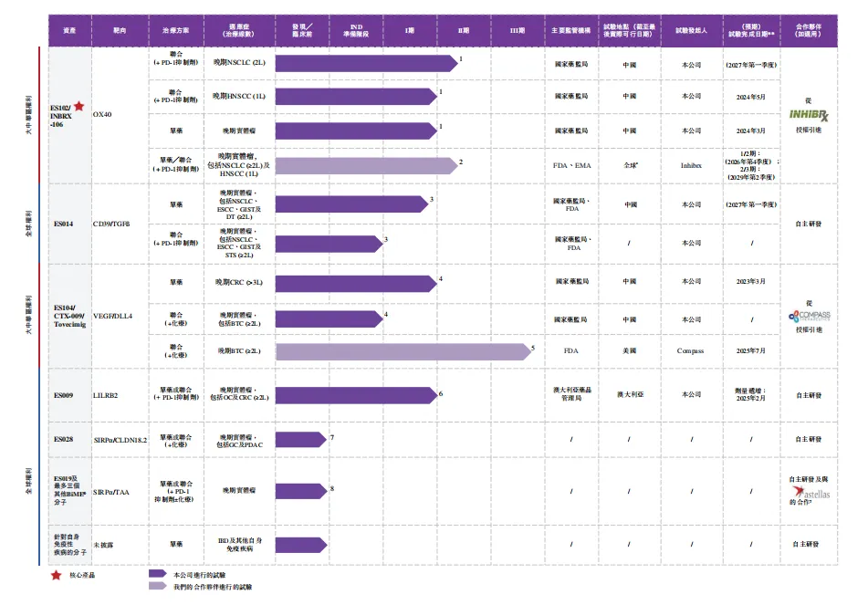The image size is (868, 605).
Task: Click the light purple arrow legend icon
Action: [x=157, y=586]
